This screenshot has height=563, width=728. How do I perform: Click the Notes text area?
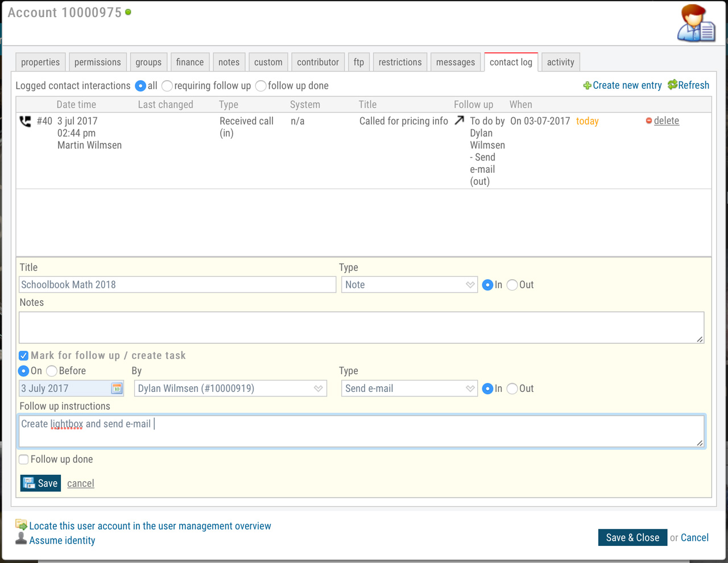[362, 328]
